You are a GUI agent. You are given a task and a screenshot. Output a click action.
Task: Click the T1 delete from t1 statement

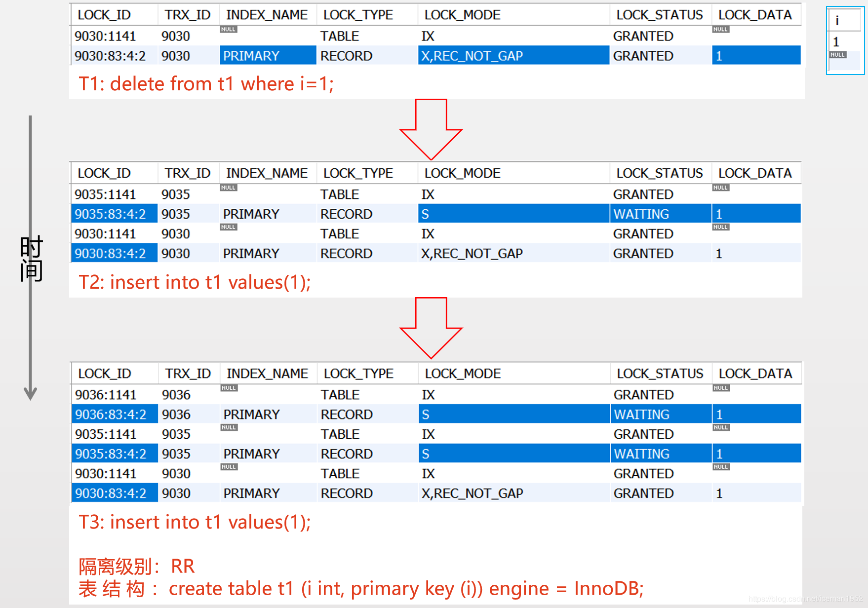pyautogui.click(x=206, y=84)
